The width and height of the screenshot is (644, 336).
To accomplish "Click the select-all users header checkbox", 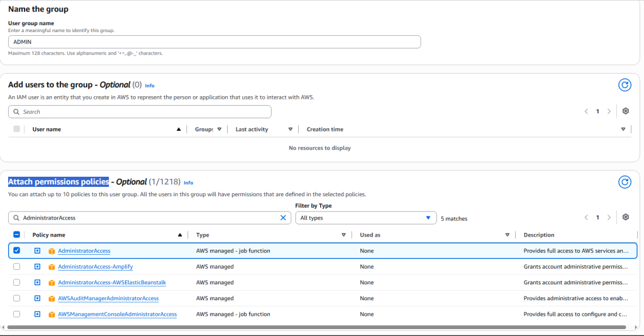I will click(16, 129).
